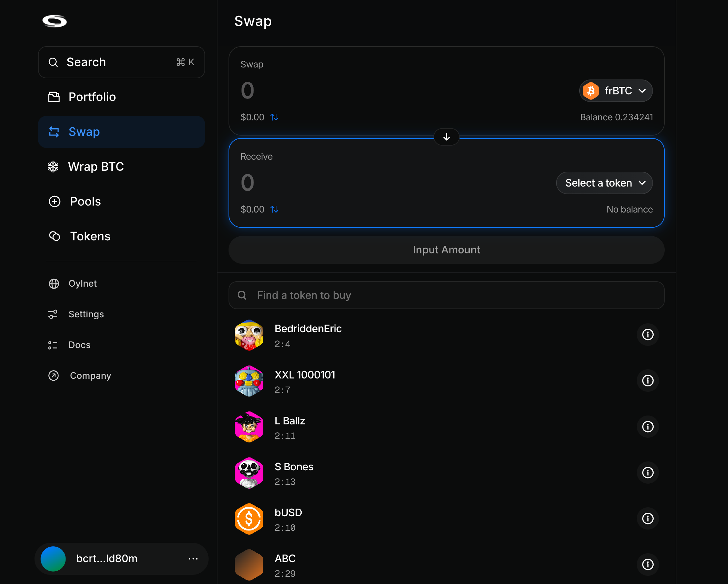The width and height of the screenshot is (728, 584).
Task: Toggle currency display under Swap amount
Action: [274, 117]
